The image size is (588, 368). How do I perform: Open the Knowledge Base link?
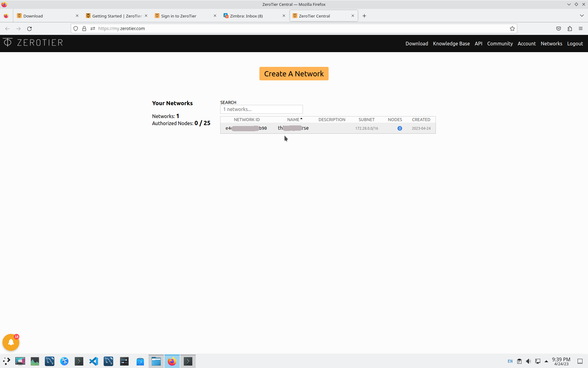point(451,44)
